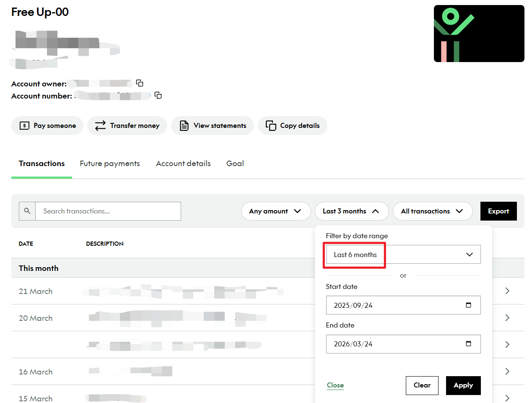Viewport: 532px width, 403px height.
Task: Open the Start date calendar picker
Action: (x=468, y=305)
